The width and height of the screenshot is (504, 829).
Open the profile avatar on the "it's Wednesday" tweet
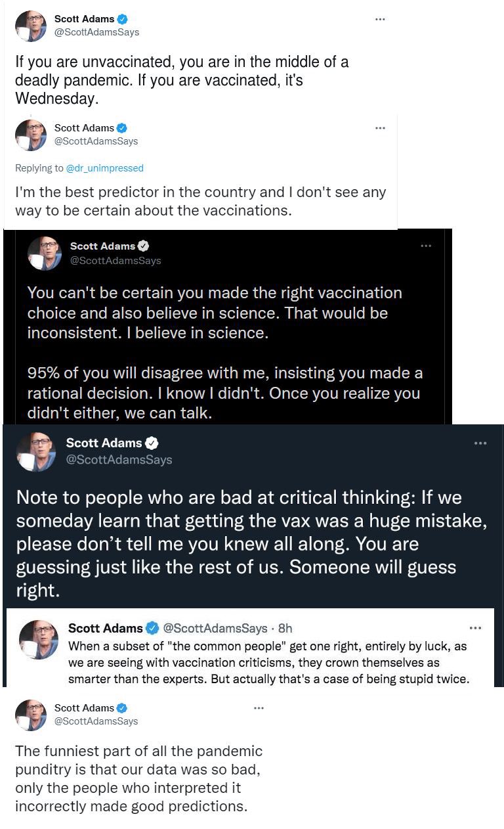point(31,26)
